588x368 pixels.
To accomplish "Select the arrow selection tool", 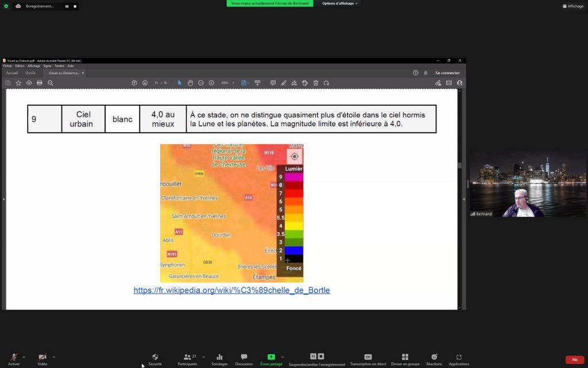I will (x=180, y=83).
